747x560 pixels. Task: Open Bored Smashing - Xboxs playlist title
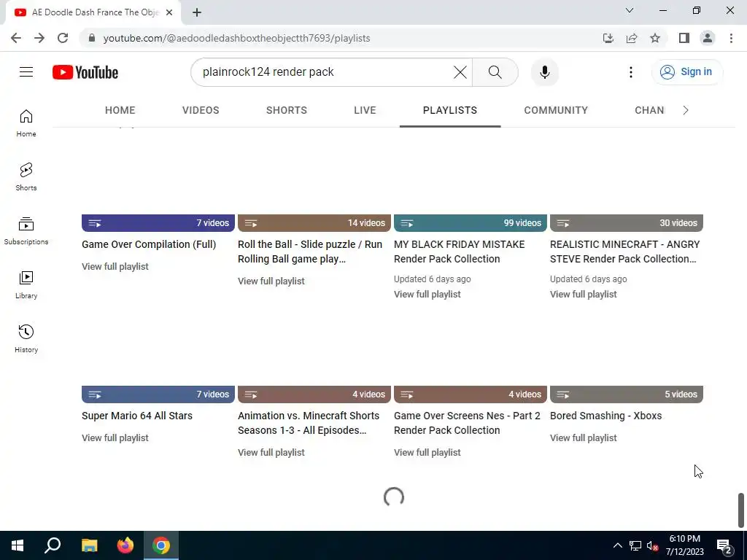[x=605, y=416]
